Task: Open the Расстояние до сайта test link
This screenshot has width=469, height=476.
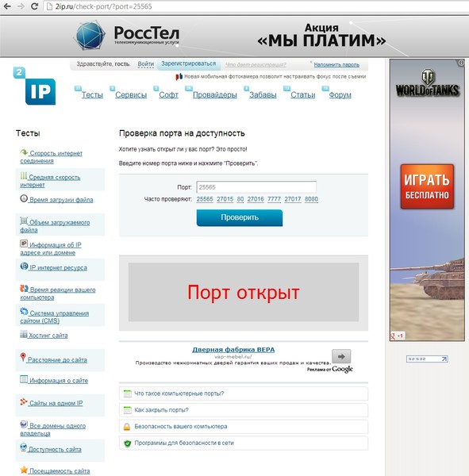Action: 57,360
